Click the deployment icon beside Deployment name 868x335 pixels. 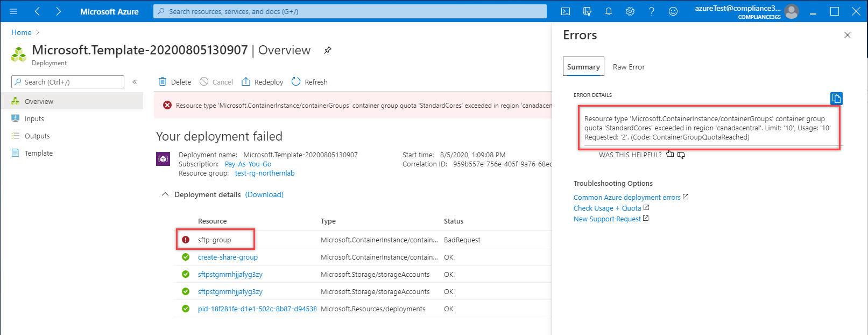click(163, 159)
